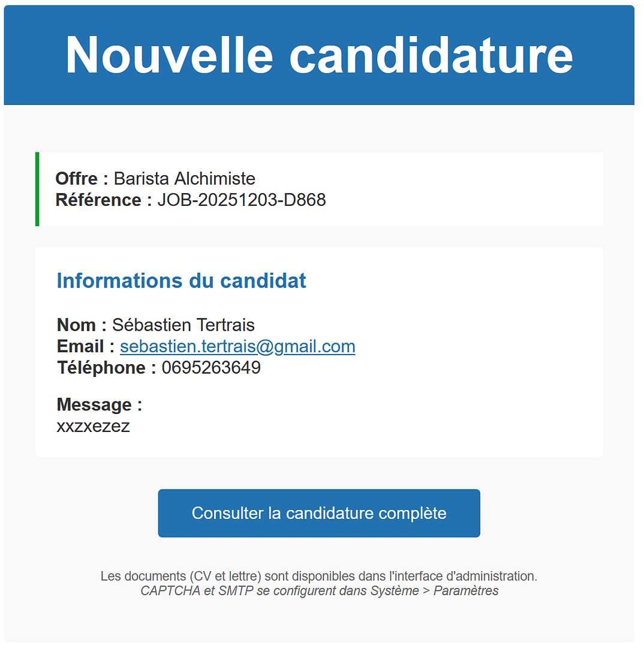
Task: Click the job reference JOB-20251203-D868
Action: click(x=242, y=200)
